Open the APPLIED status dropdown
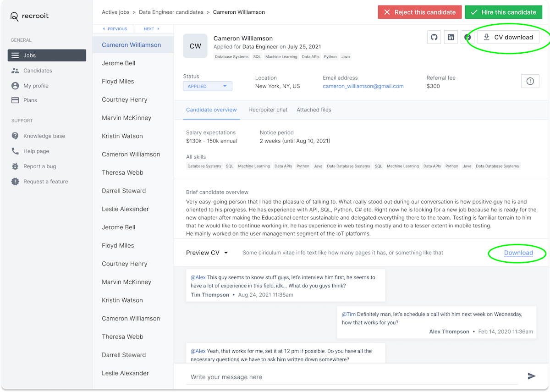The height and width of the screenshot is (392, 550). (208, 86)
